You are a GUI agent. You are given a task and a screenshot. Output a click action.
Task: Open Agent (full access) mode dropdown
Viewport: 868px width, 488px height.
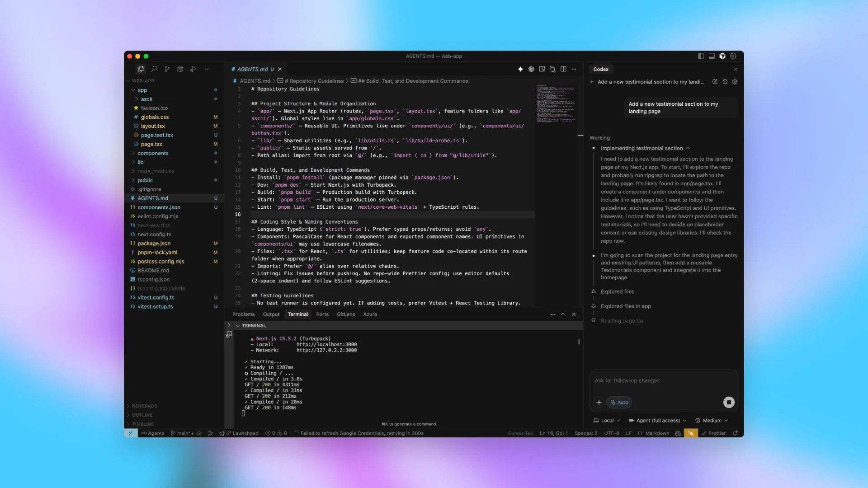tap(658, 420)
